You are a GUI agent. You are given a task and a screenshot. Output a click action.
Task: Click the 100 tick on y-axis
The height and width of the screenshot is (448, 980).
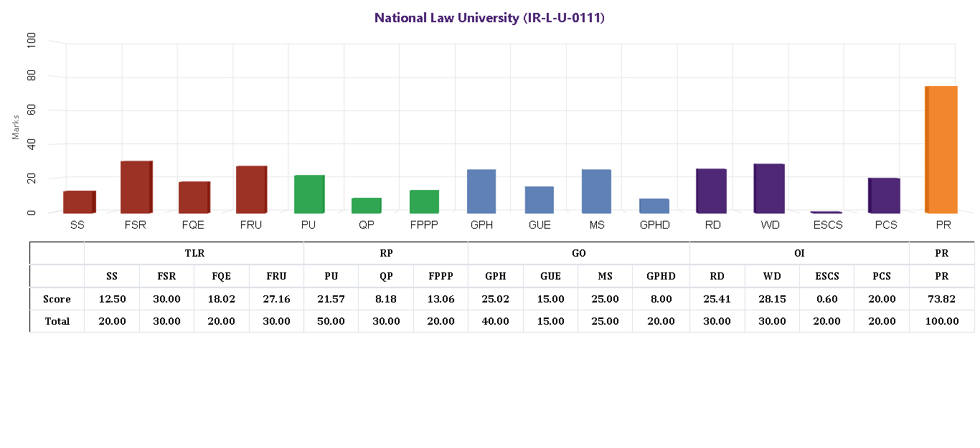(x=32, y=42)
